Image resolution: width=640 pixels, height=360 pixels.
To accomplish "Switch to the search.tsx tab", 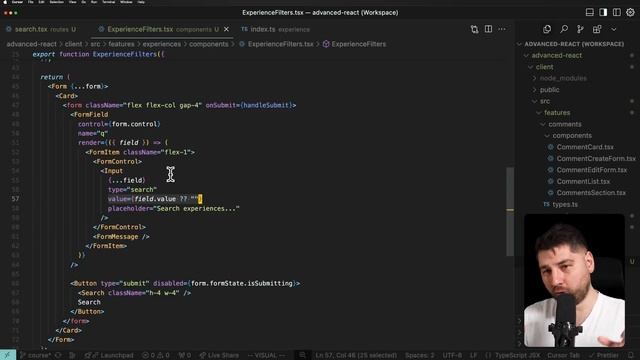I will [41, 29].
